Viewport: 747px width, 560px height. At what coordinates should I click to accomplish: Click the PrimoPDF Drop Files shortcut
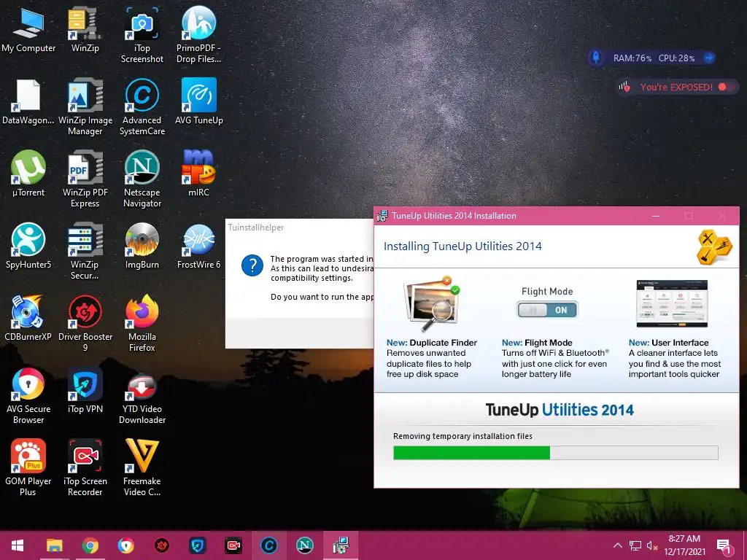(x=198, y=35)
